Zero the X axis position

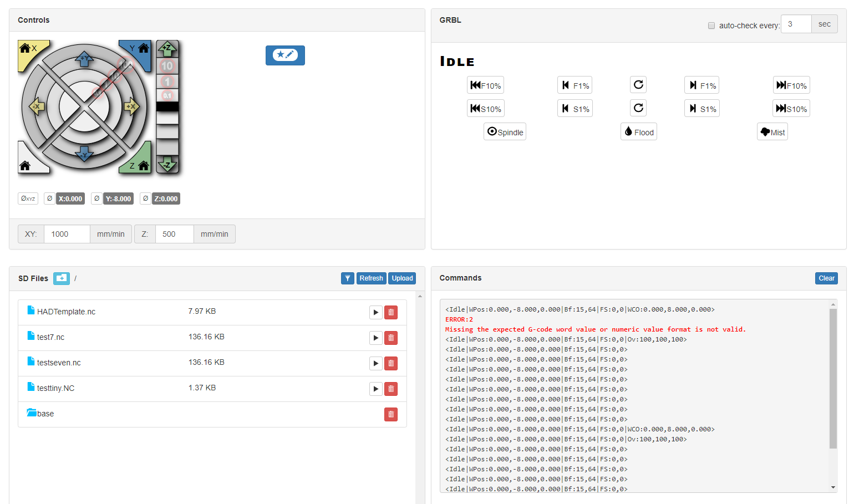click(x=49, y=198)
